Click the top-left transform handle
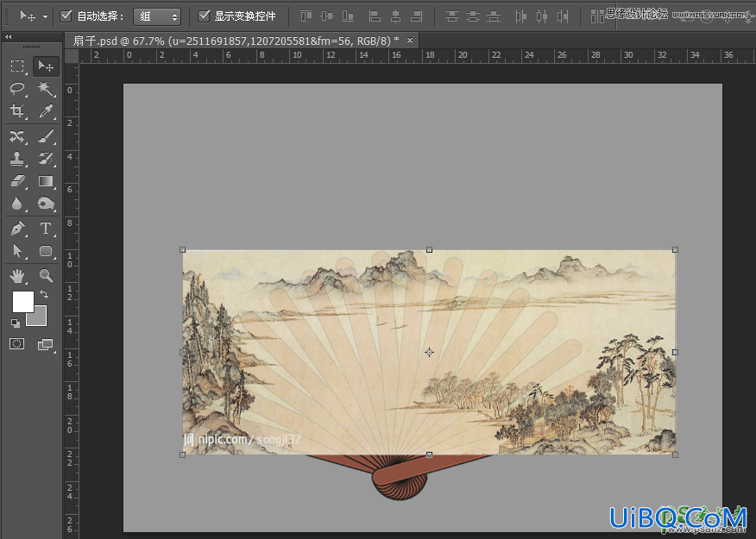The width and height of the screenshot is (756, 539). [182, 249]
